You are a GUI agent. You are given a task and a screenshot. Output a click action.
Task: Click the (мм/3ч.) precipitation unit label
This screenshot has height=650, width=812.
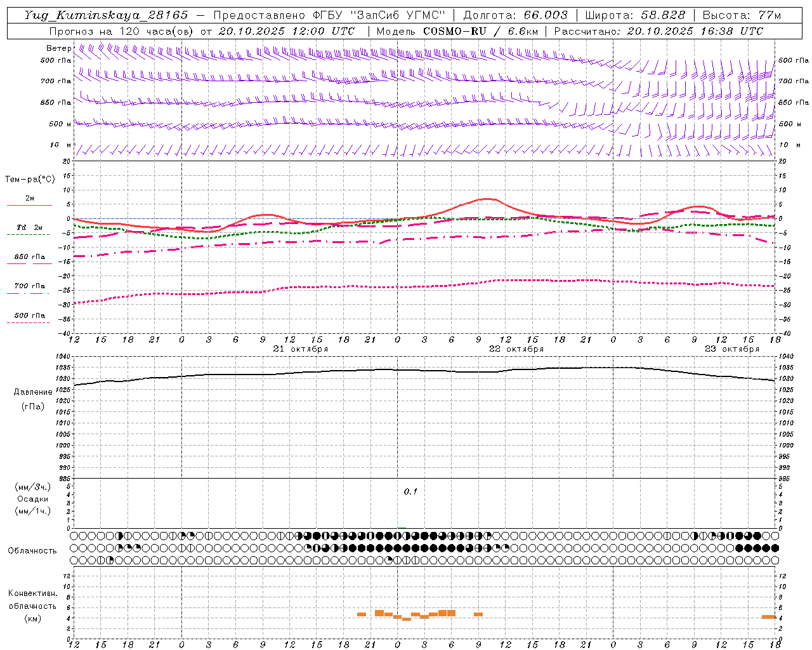[x=33, y=487]
